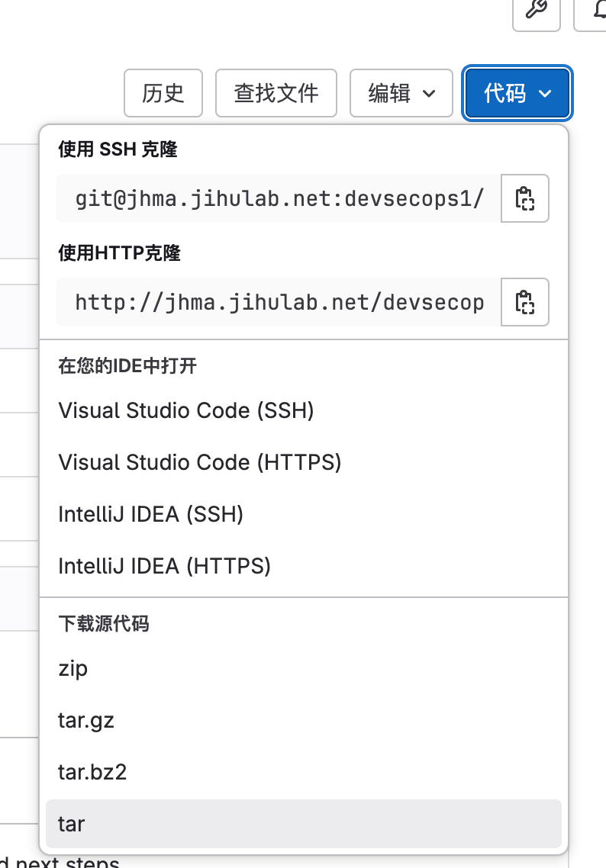This screenshot has width=606, height=868.
Task: Download source code as tar
Action: [x=304, y=824]
